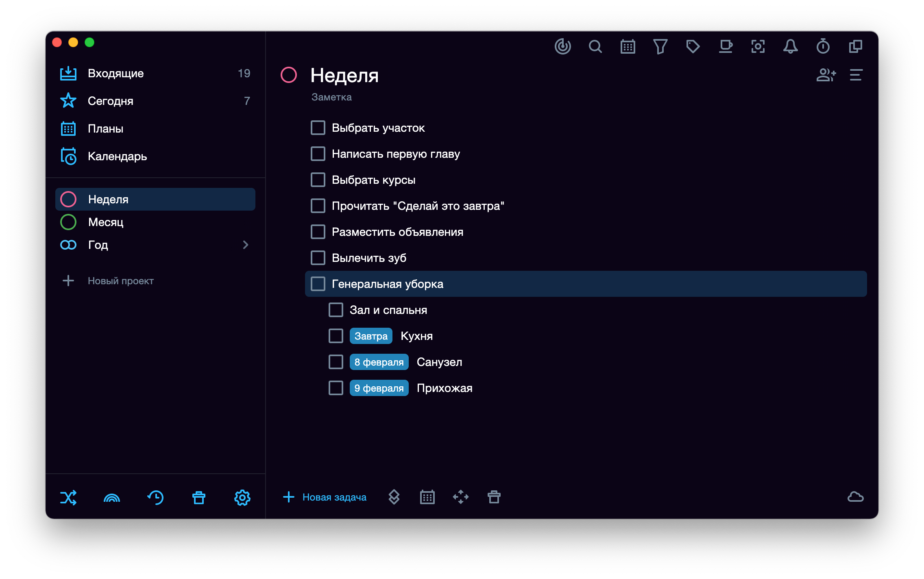This screenshot has width=924, height=579.
Task: Select the Выбрать курсы task text
Action: pos(373,180)
